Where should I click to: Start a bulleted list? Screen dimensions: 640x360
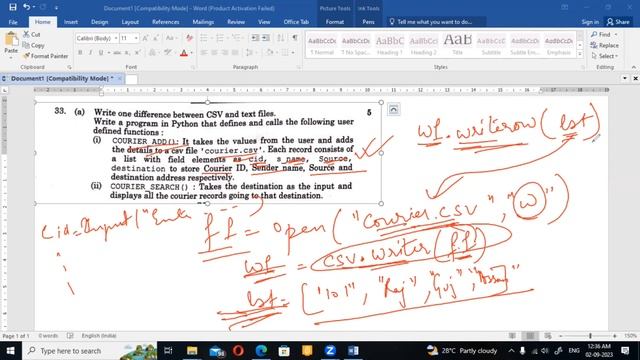point(204,38)
